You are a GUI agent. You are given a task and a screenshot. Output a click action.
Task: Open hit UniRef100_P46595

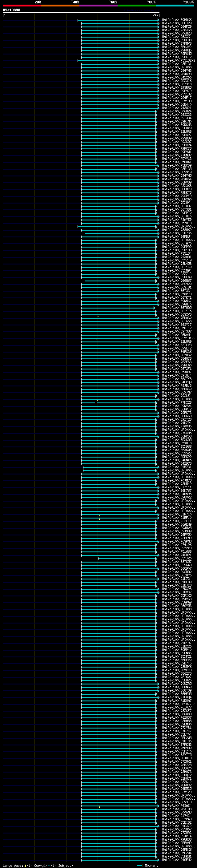point(176,494)
